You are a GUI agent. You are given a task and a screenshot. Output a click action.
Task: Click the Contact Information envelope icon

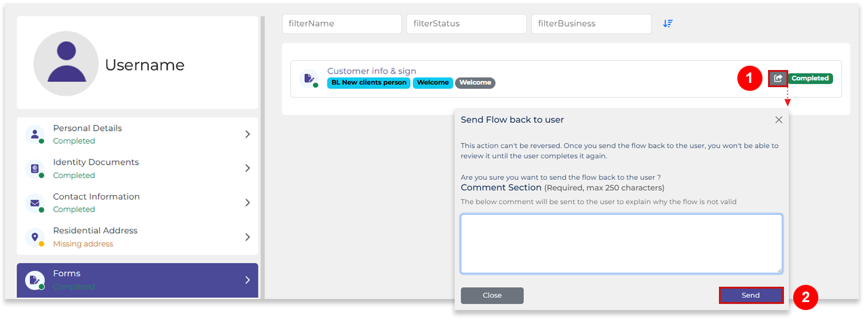pos(35,203)
